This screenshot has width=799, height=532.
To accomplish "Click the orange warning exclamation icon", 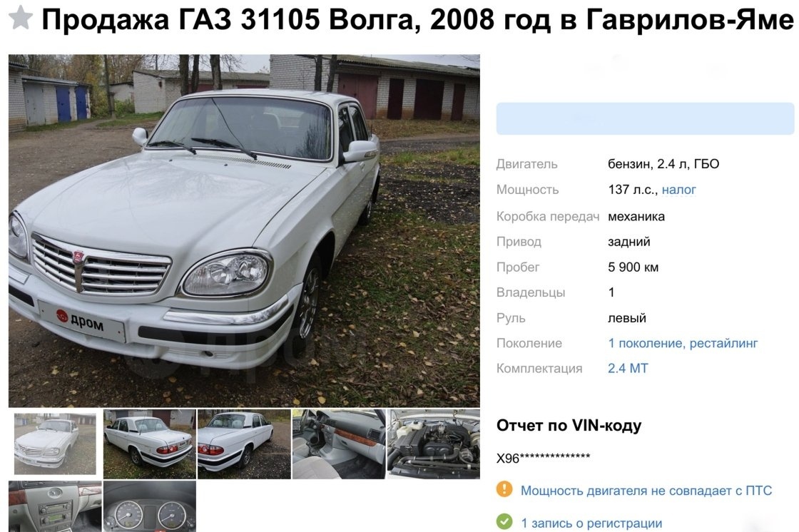I will (x=504, y=489).
